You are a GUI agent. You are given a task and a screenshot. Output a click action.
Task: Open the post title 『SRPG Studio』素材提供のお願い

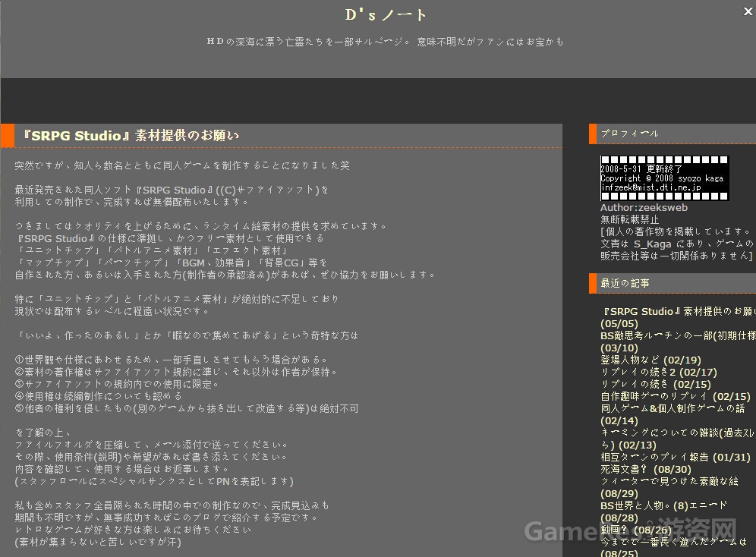pos(131,135)
